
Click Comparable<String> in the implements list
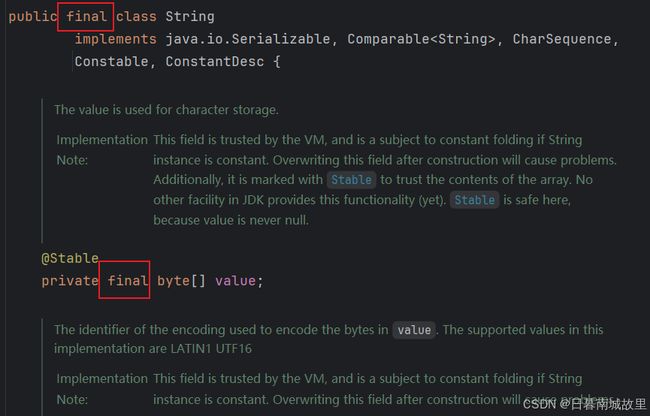[421, 39]
